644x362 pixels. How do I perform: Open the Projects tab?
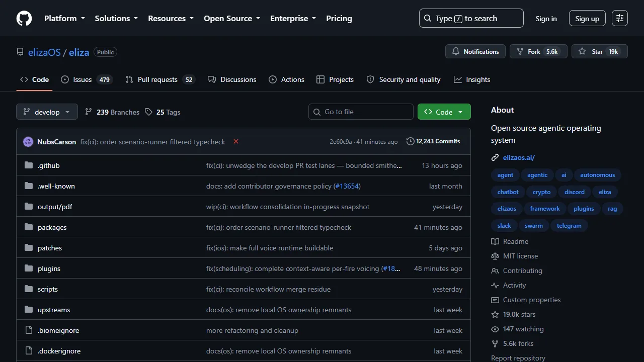click(335, 79)
